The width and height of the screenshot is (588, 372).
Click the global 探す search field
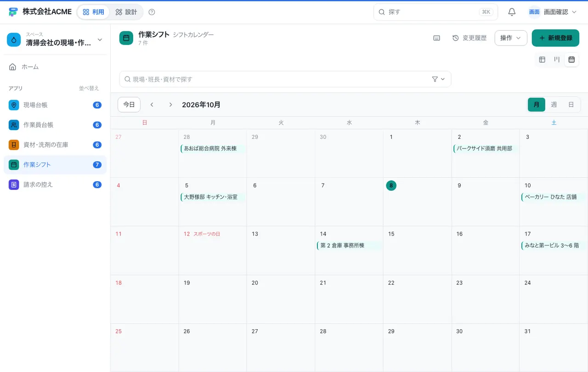(x=435, y=12)
